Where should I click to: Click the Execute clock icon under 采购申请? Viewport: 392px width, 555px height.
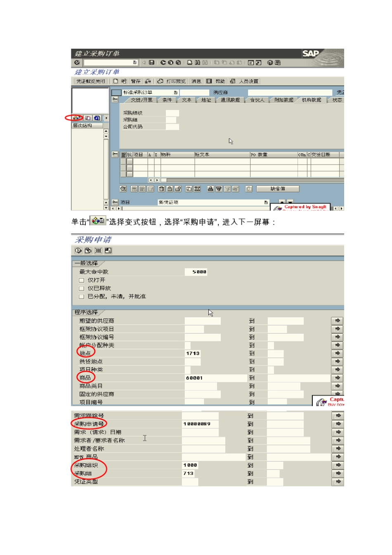[78, 250]
